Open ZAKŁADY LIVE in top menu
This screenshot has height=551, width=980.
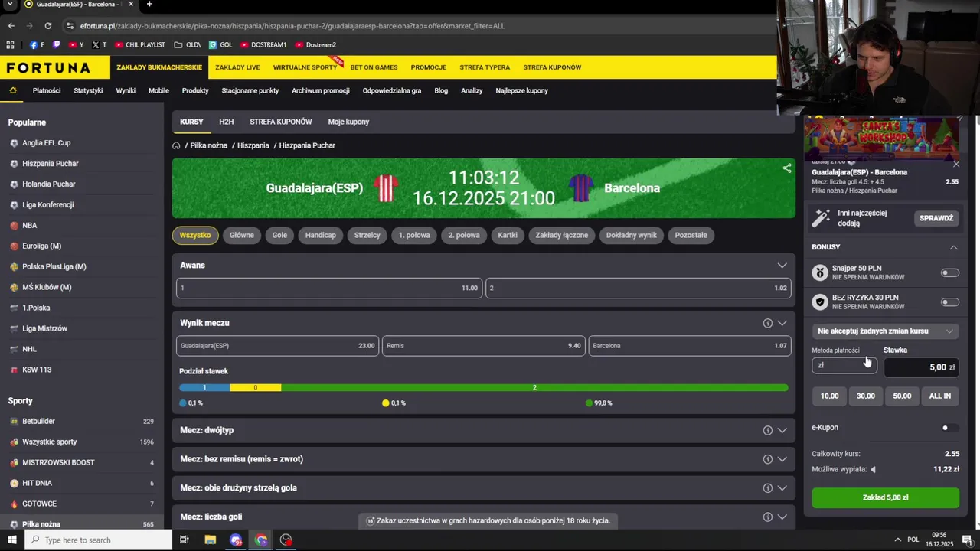237,67
